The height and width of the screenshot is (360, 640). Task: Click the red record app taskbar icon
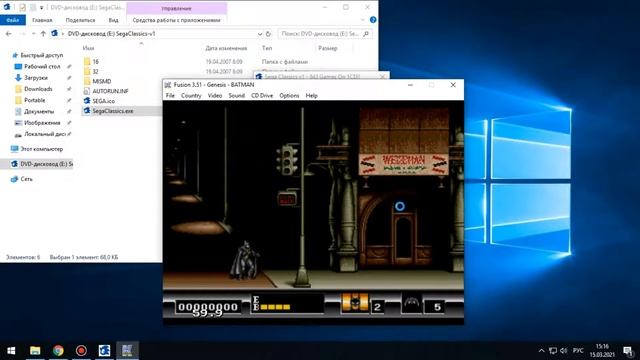[81, 351]
